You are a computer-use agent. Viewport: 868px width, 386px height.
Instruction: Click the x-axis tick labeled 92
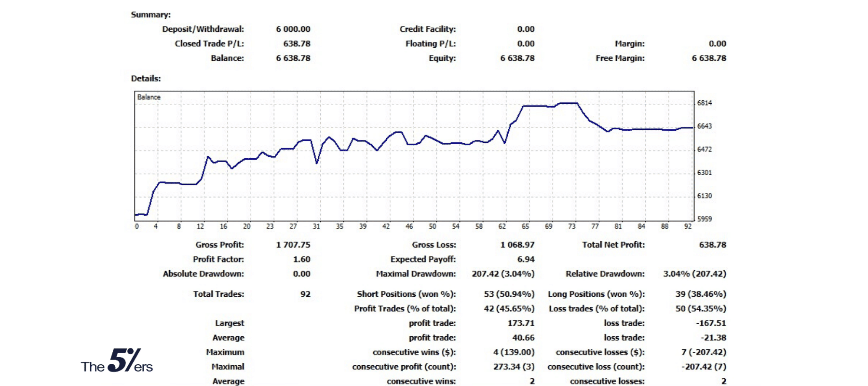(x=688, y=226)
